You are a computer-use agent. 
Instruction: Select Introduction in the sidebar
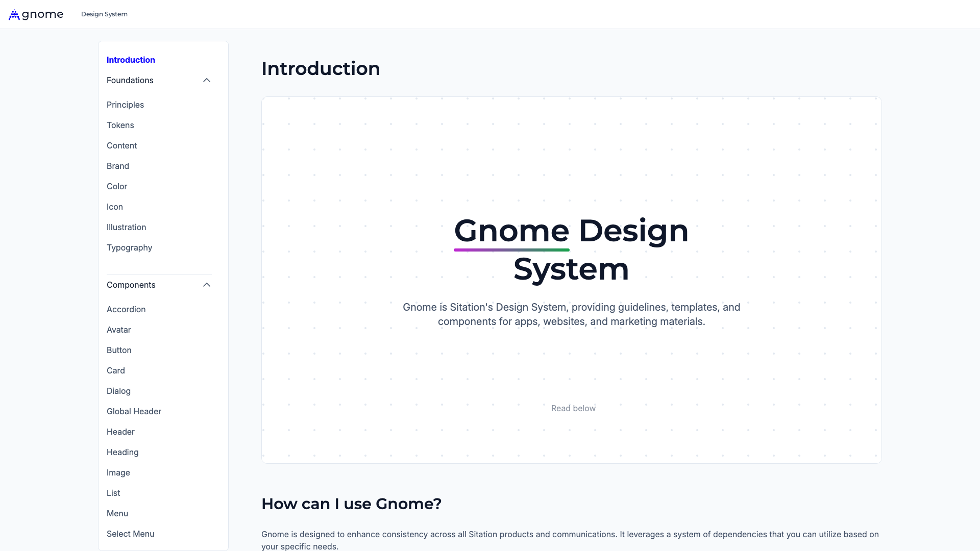tap(131, 60)
